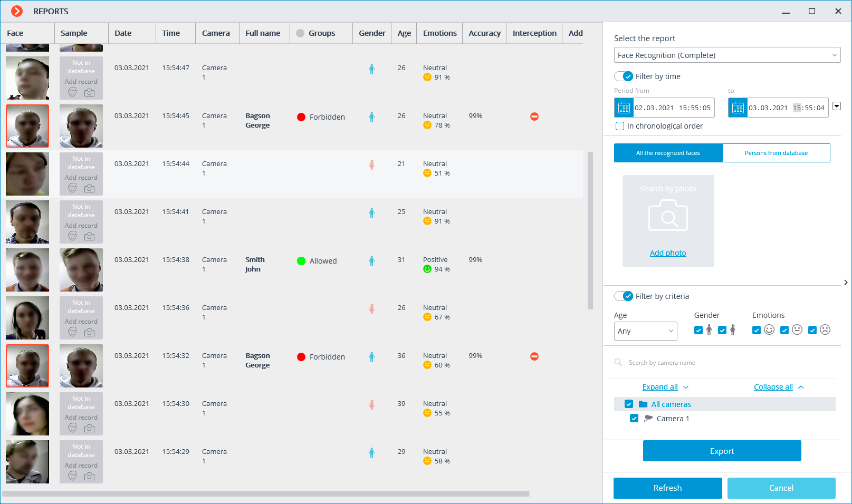Image resolution: width=852 pixels, height=504 pixels.
Task: Toggle the Filter by time switch
Action: (624, 76)
